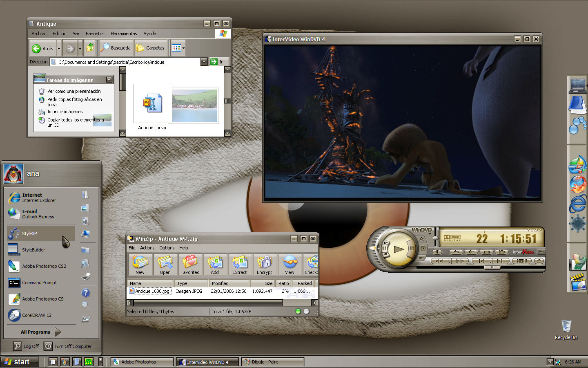Screen dimensions: 588x368
Task: Open Archivo menu in Antique window
Action: point(39,34)
